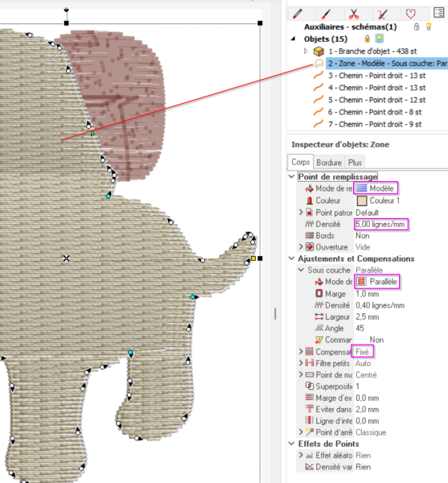
Task: Switch to the Corps tab
Action: (x=301, y=162)
